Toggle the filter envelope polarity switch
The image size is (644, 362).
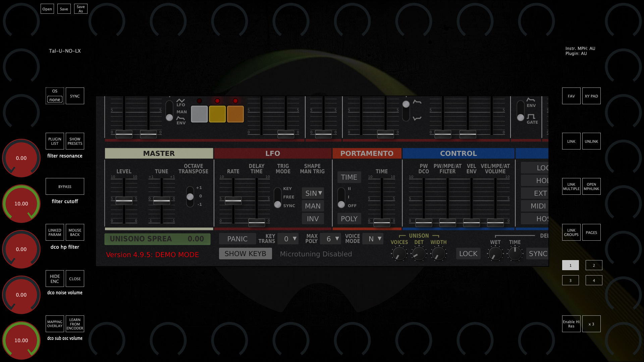click(x=406, y=111)
